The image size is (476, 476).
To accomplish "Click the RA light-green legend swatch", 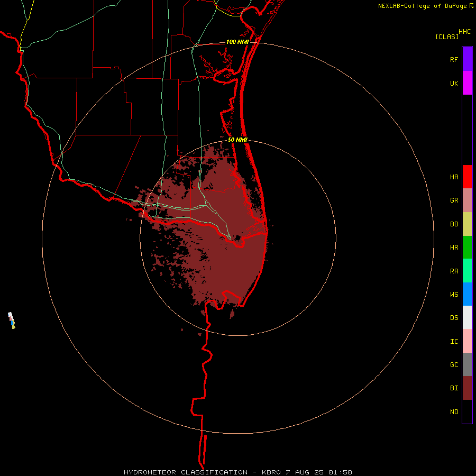I will (x=467, y=271).
